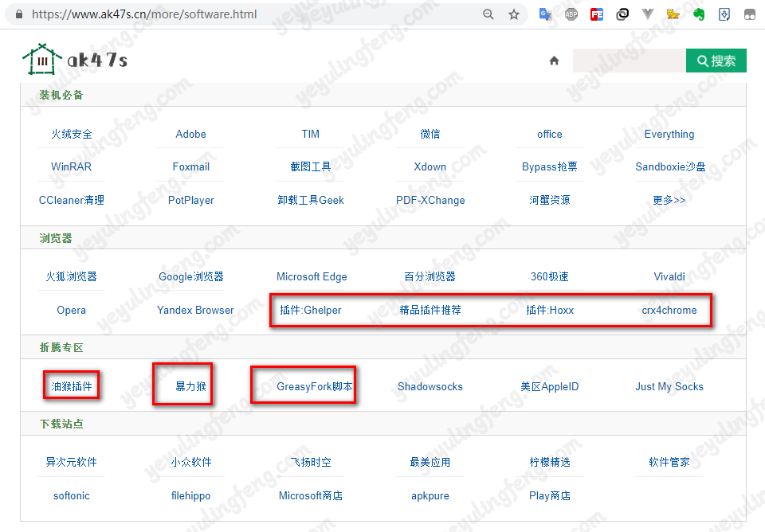Open the GreasyFork脚本 link
This screenshot has height=532, width=765.
point(314,386)
